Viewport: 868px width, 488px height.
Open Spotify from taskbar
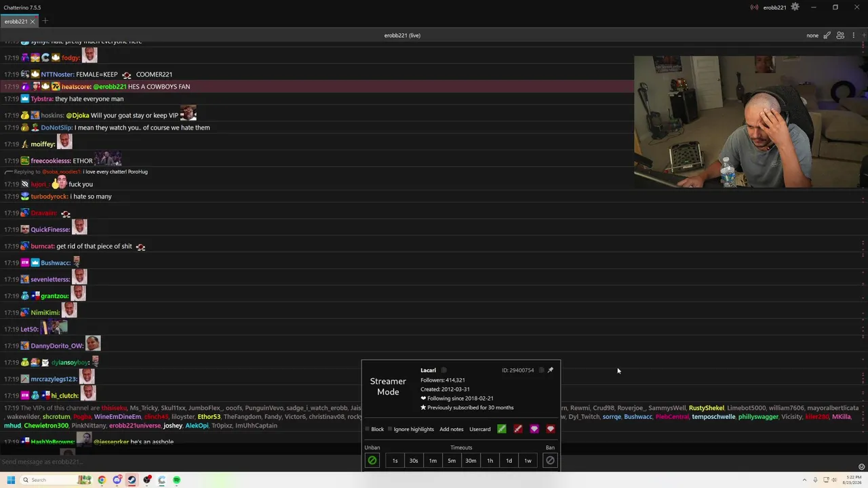[176, 480]
